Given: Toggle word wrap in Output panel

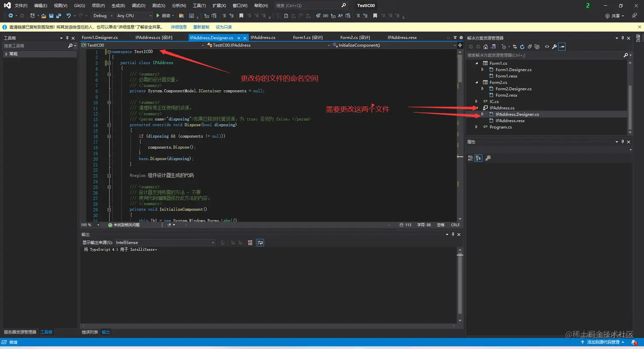Looking at the screenshot, I should [x=260, y=242].
